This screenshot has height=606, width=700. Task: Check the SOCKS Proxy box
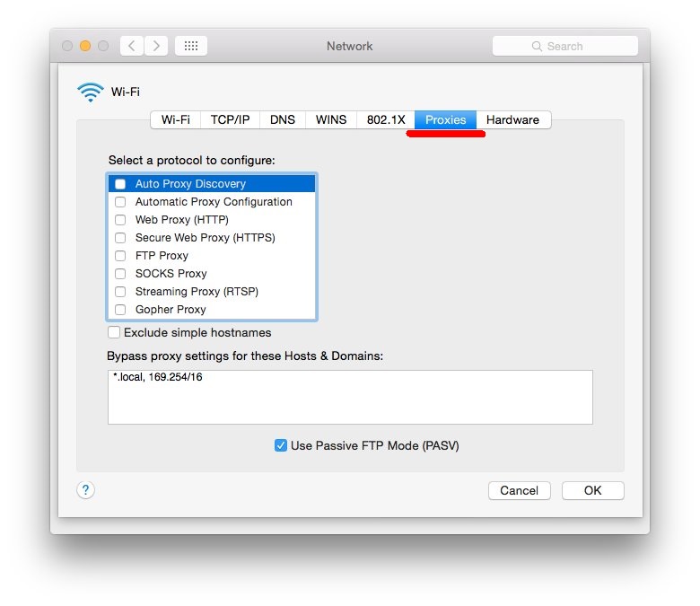pos(120,273)
